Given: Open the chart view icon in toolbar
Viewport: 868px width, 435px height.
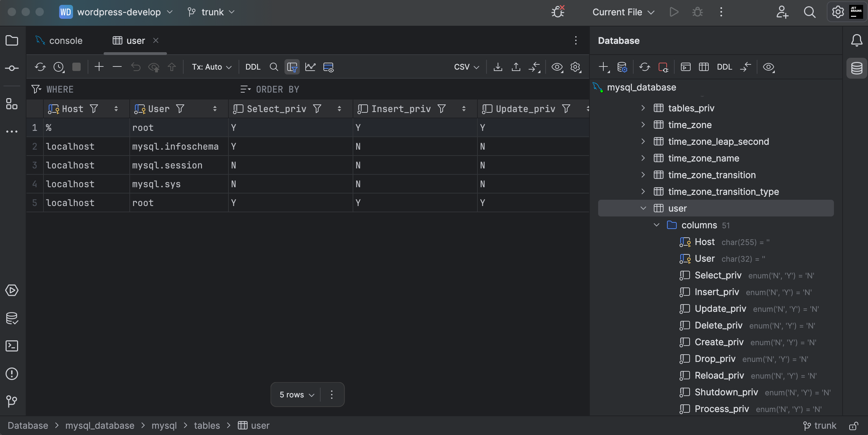Looking at the screenshot, I should coord(310,67).
